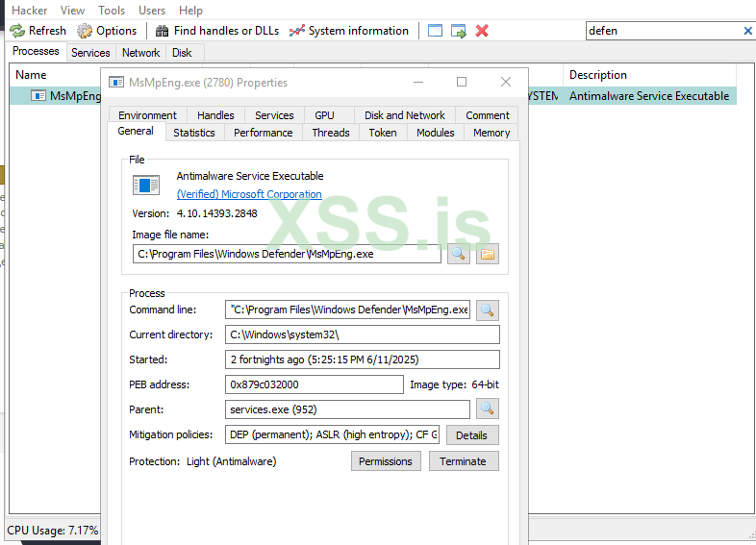Click the CPU Usage status bar entry

point(53,531)
